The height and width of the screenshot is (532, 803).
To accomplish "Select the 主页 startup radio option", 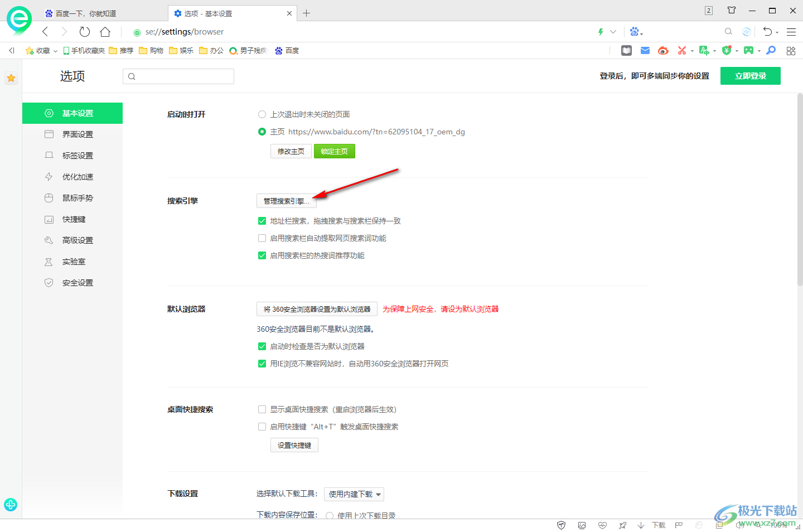I will tap(262, 132).
